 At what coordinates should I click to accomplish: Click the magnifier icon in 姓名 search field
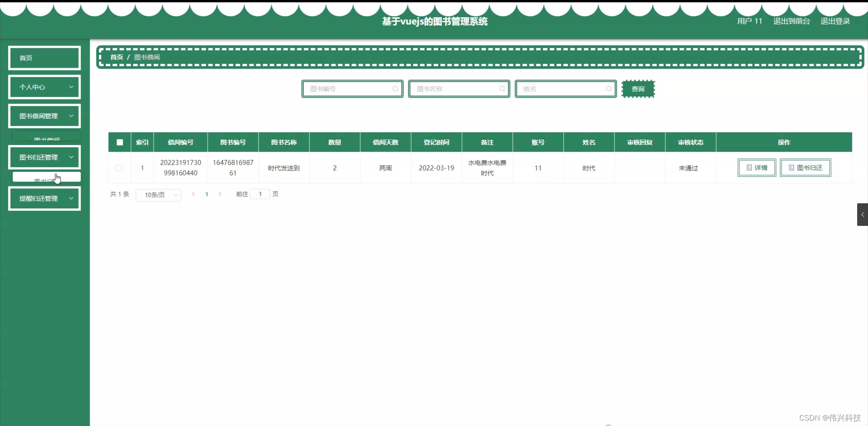tap(609, 89)
